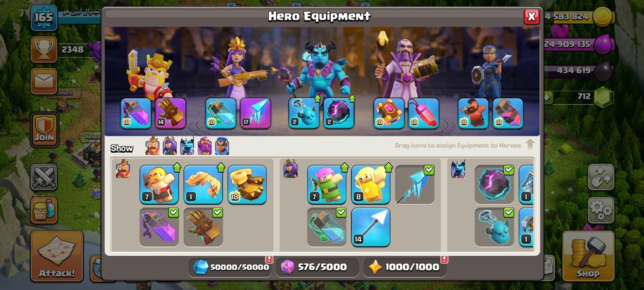
Task: Tap upgrade arrow on Minion Prince's Henchmen slot
Action: pos(317,99)
